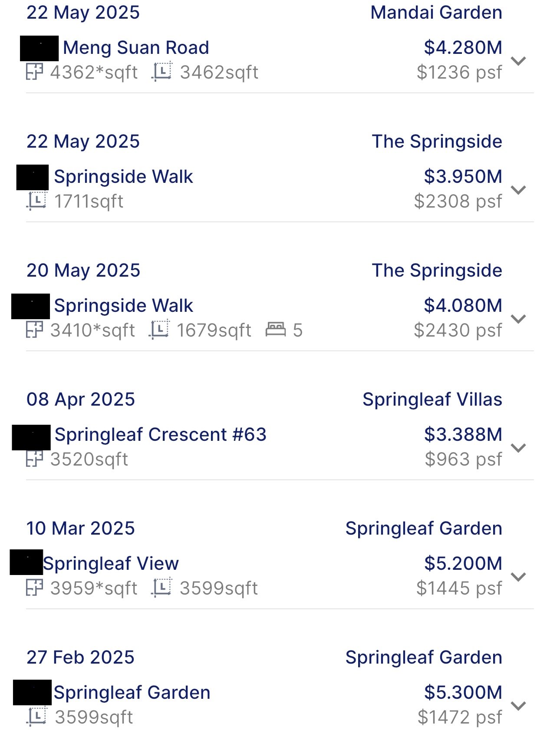Click land area icon beside 1711sqft
This screenshot has height=737, width=560.
[x=37, y=201]
